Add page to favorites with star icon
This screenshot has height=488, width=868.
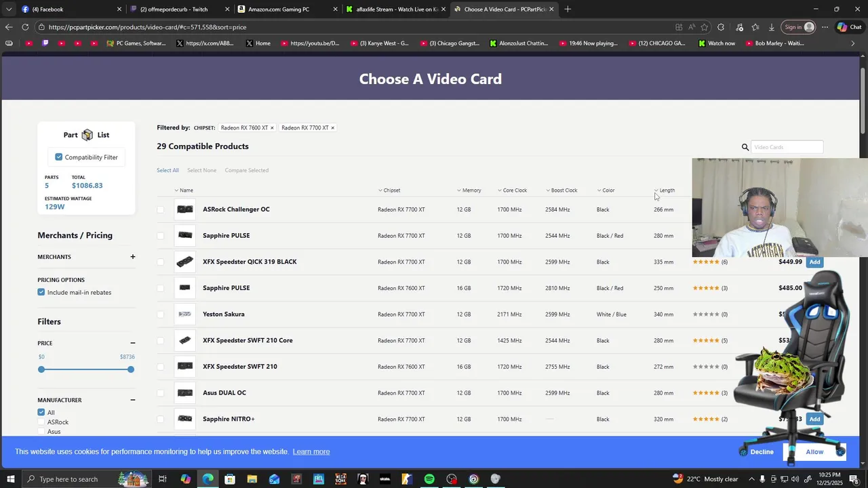click(x=705, y=27)
